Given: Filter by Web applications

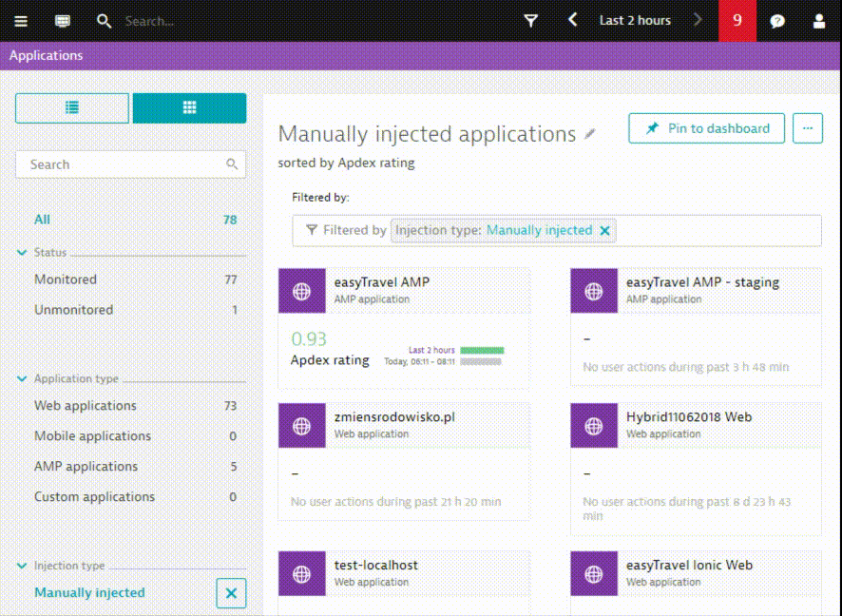Looking at the screenshot, I should pos(86,406).
